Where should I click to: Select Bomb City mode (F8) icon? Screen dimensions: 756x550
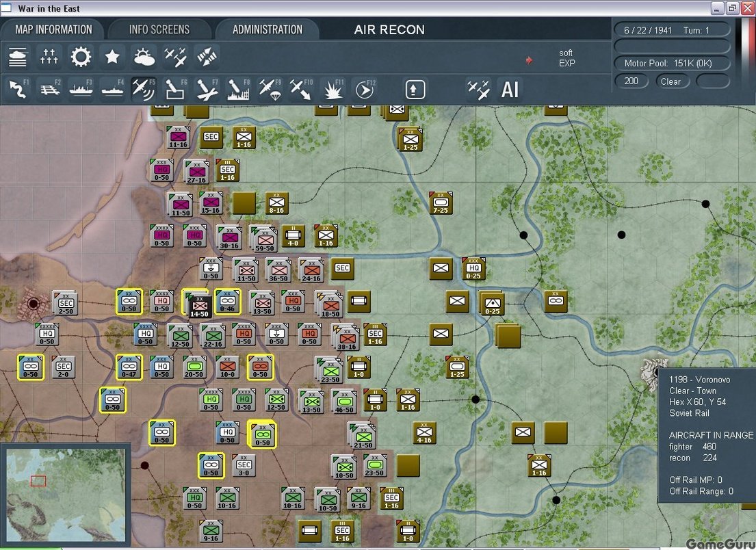click(238, 90)
